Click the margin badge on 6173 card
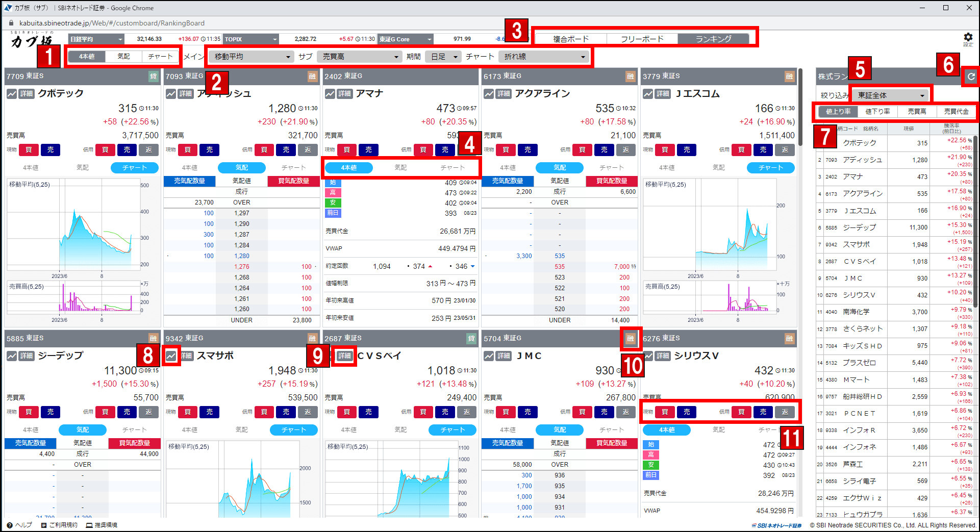Screen dimensions: 980x532 click(x=631, y=77)
